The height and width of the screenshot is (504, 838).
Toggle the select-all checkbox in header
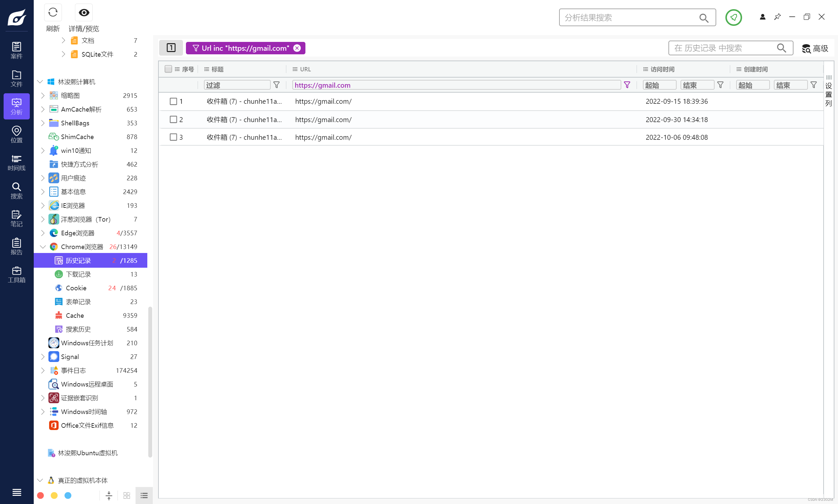click(x=168, y=69)
